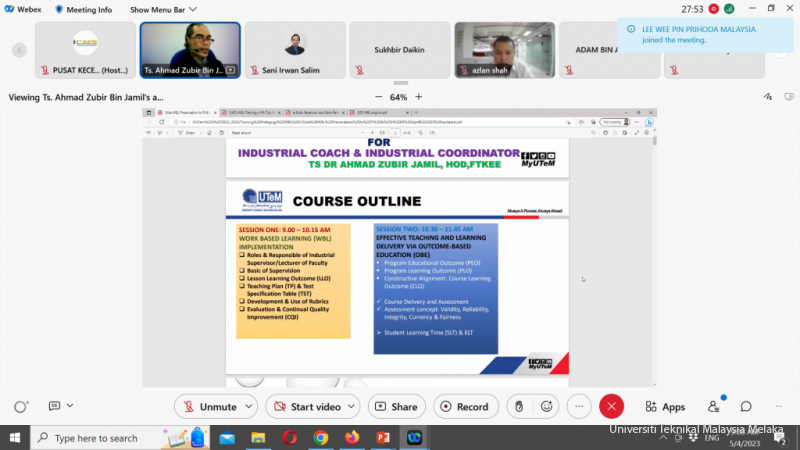Click the Share content button
The image size is (800, 450).
(x=396, y=407)
